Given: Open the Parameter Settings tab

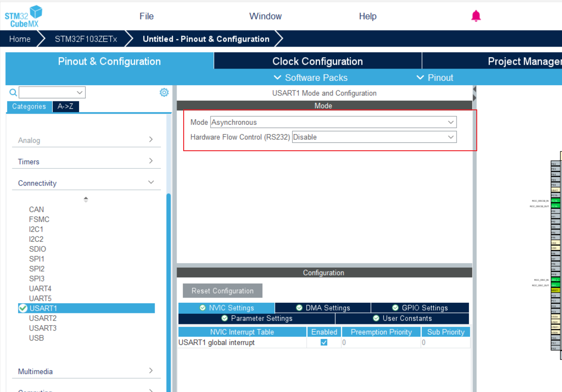Looking at the screenshot, I should pyautogui.click(x=257, y=318).
